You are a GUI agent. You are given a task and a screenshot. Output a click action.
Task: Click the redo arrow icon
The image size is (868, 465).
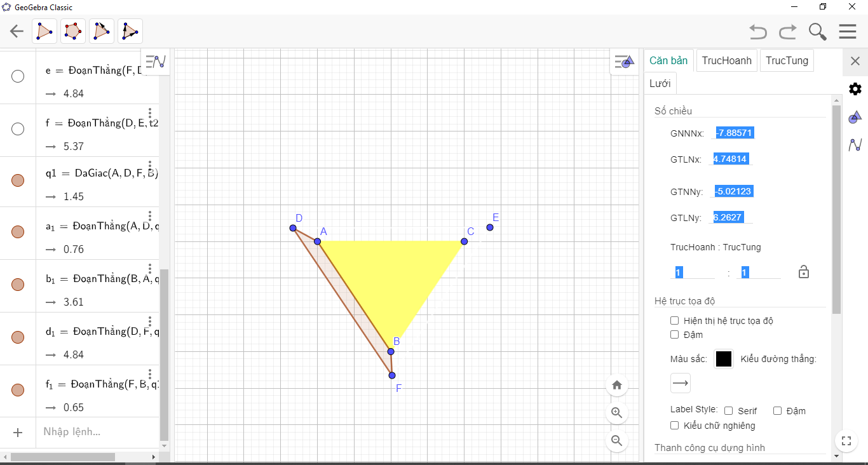point(788,31)
